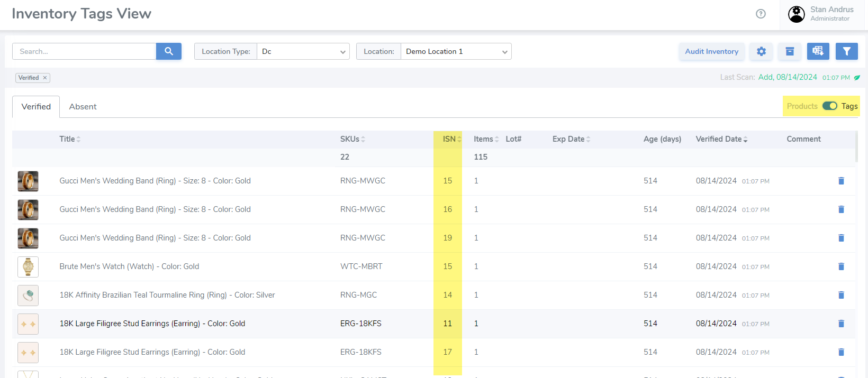Click the Stan Andrus user avatar
Viewport: 868px width, 378px height.
click(796, 14)
